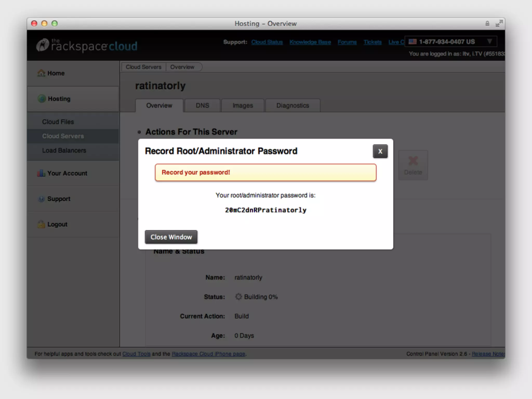Screen dimensions: 532x399
Task: Follow the Knowledge Base link
Action: coord(310,42)
